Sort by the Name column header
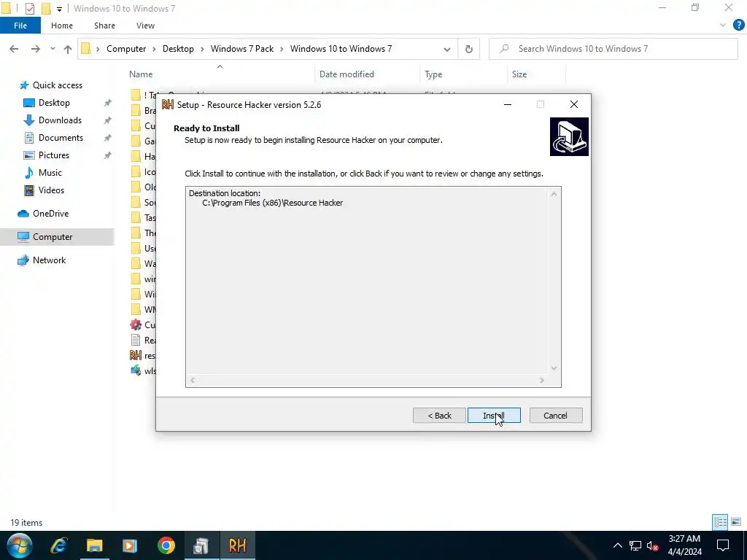The width and height of the screenshot is (747, 560). (x=220, y=74)
